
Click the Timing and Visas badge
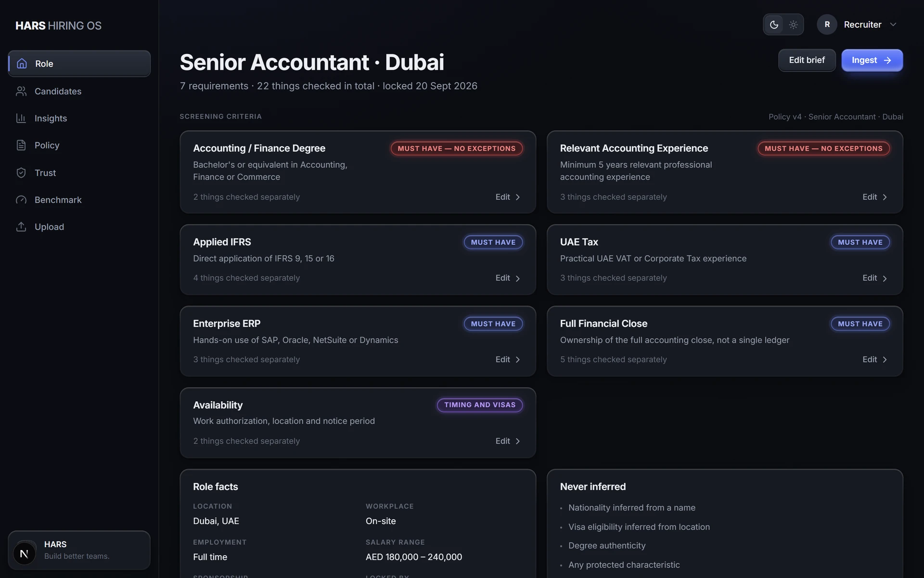480,405
